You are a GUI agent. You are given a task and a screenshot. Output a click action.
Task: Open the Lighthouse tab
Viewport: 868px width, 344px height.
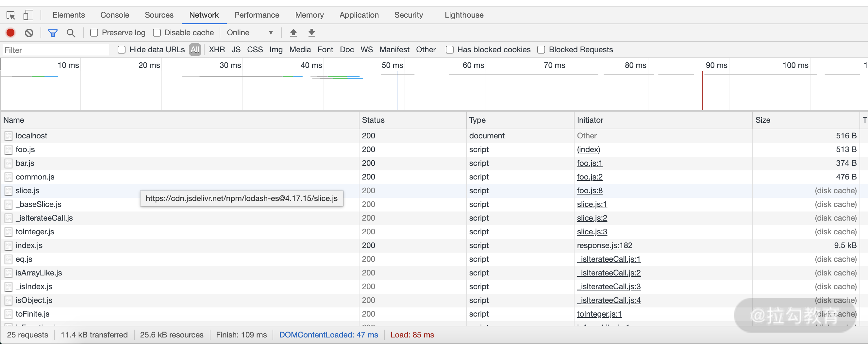coord(464,15)
